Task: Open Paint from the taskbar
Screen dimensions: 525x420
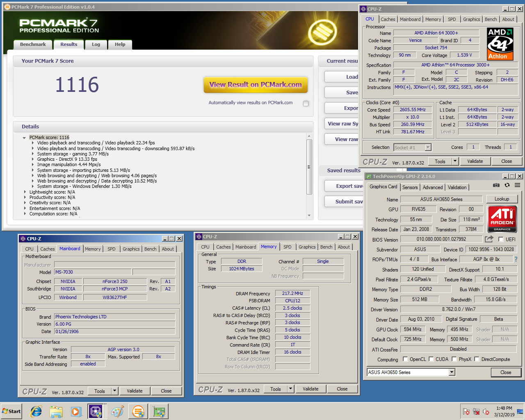Action: tap(117, 411)
